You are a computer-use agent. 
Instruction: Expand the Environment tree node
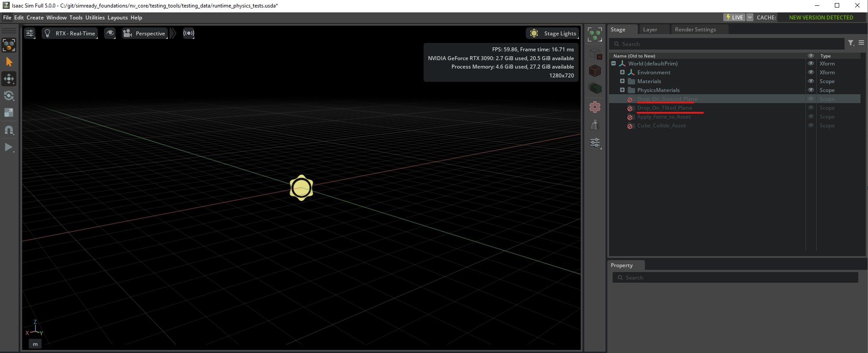tap(622, 72)
